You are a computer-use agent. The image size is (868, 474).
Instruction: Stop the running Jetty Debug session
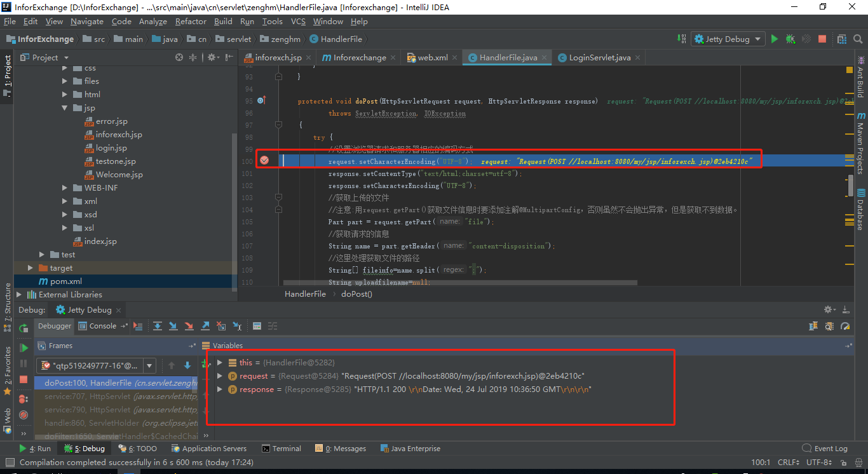[x=23, y=379]
